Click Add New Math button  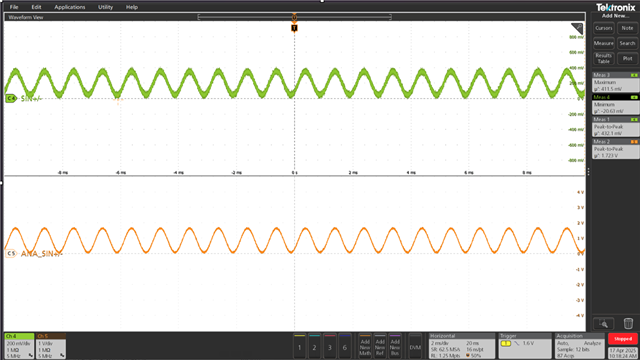tap(365, 347)
